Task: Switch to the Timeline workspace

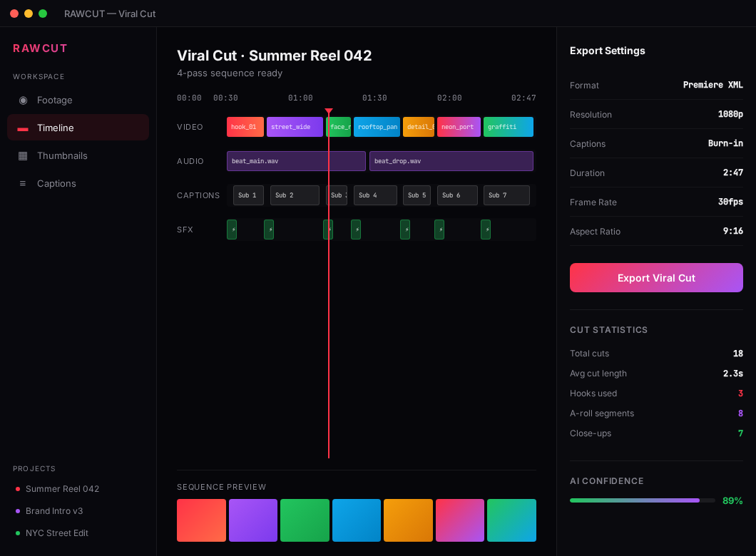Action: pyautogui.click(x=54, y=128)
